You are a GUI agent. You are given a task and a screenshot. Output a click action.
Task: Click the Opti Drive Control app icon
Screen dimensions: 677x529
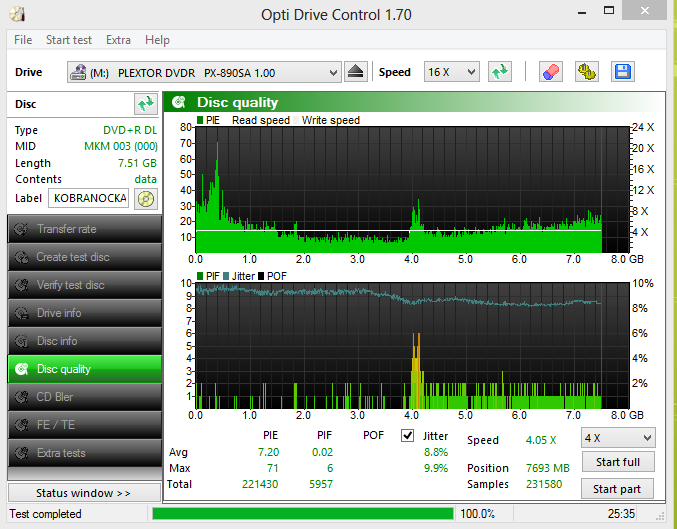(17, 14)
